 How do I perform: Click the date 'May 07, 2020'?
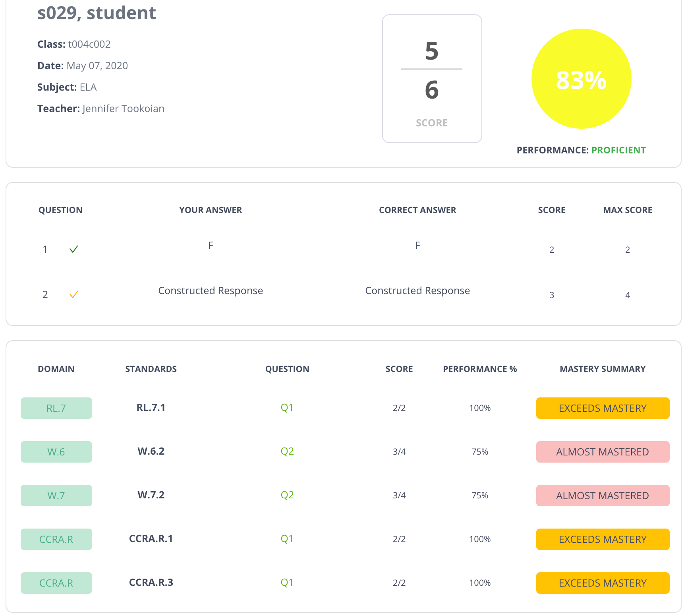coord(97,66)
